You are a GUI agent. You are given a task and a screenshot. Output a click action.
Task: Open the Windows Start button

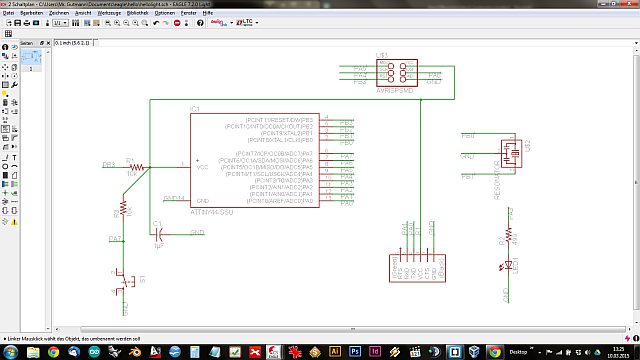[x=10, y=351]
